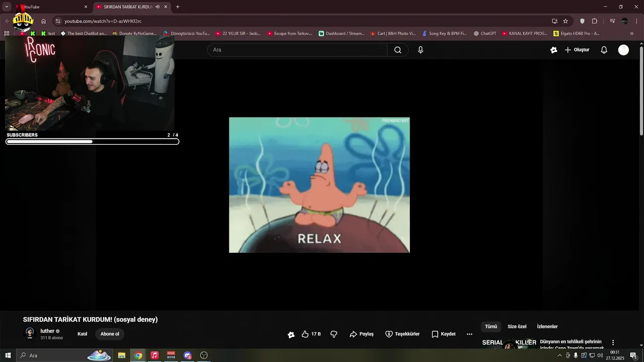Click the Katıl join button

[x=83, y=334]
